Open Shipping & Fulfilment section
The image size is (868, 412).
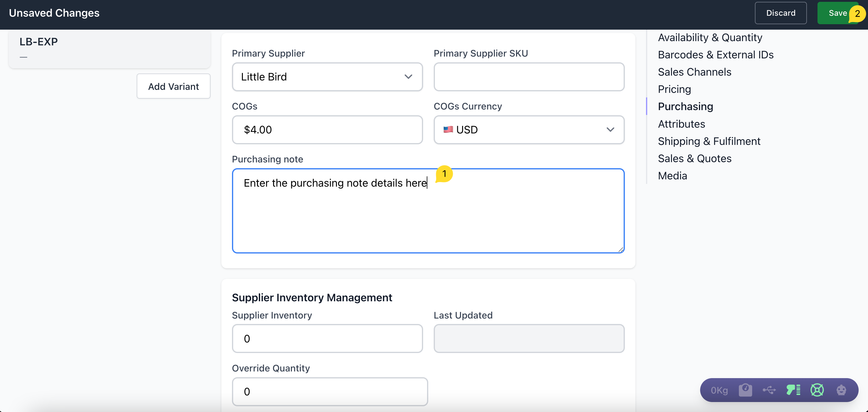click(x=709, y=141)
